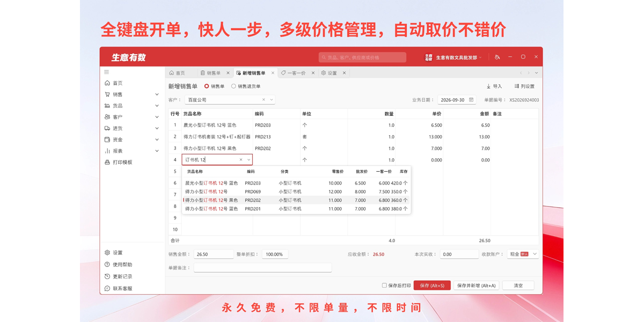This screenshot has width=644, height=322.
Task: Expand the 销售 sidebar menu
Action: pyautogui.click(x=132, y=94)
